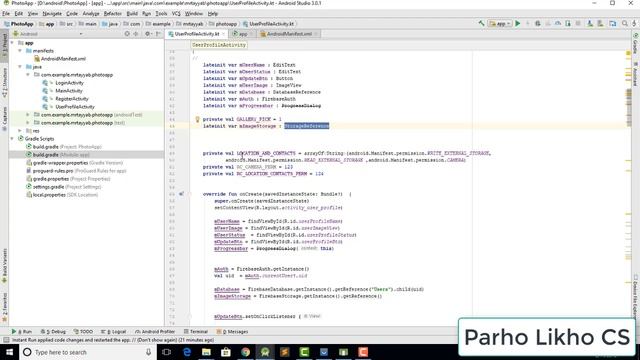Expand the test package node
Screen dimensions: 640x360
point(28,122)
